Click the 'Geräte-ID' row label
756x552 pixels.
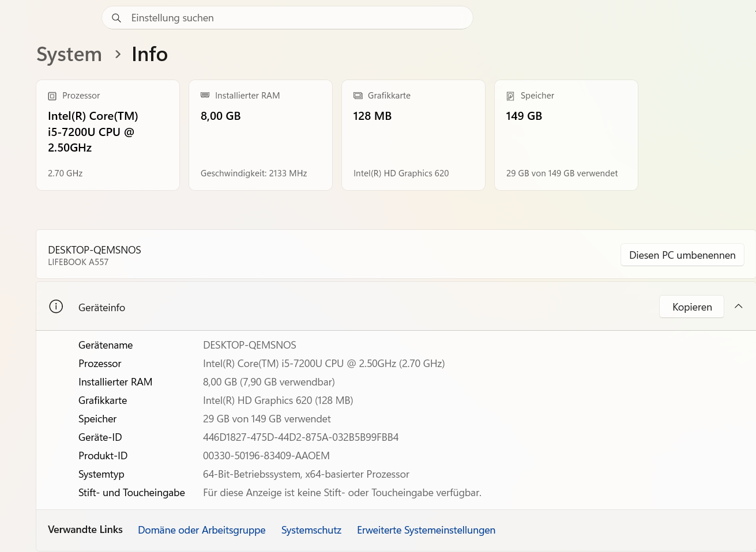(100, 437)
